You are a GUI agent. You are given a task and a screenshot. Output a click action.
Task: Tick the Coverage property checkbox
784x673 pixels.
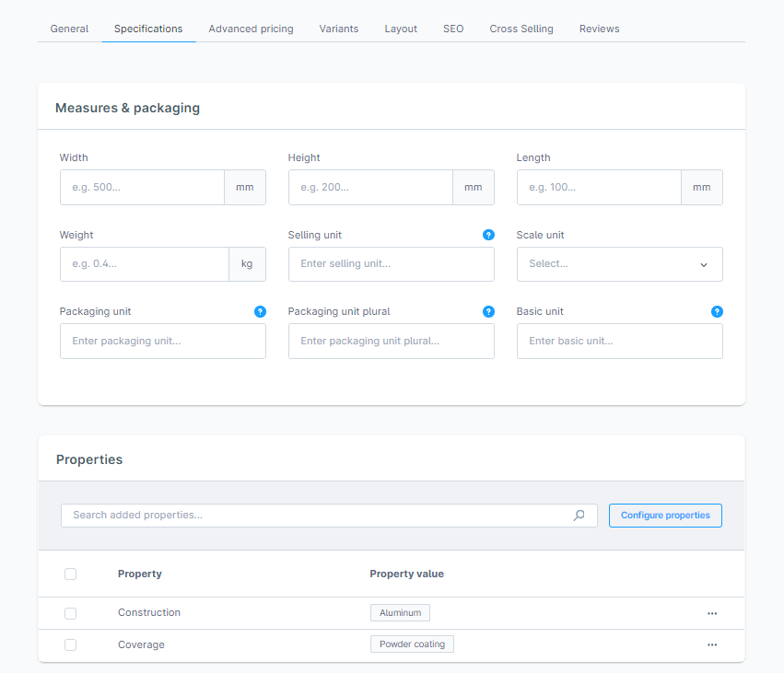pos(71,644)
